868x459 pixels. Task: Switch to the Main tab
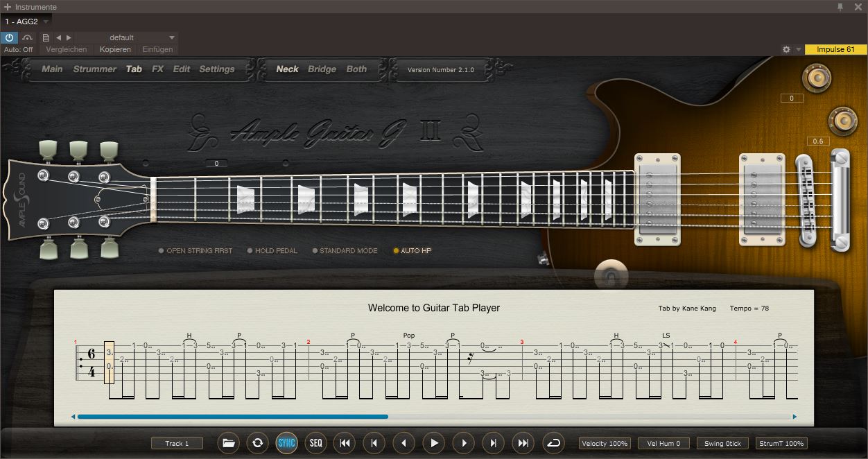coord(52,69)
